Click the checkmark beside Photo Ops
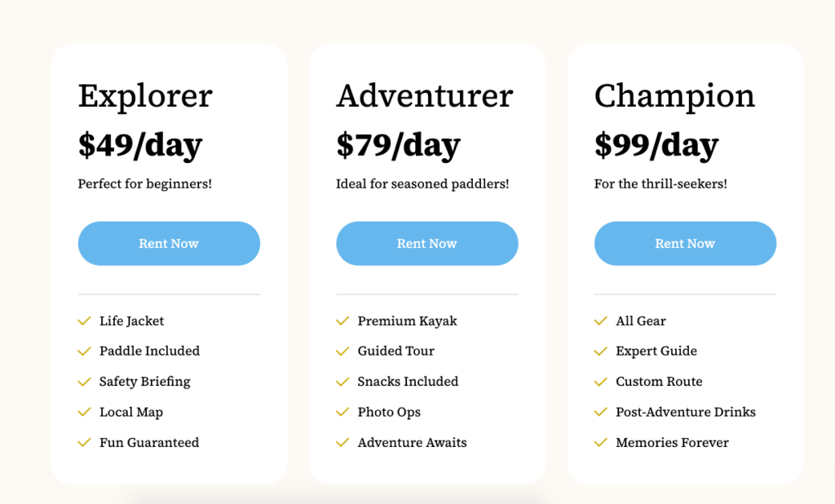835x504 pixels. click(342, 412)
